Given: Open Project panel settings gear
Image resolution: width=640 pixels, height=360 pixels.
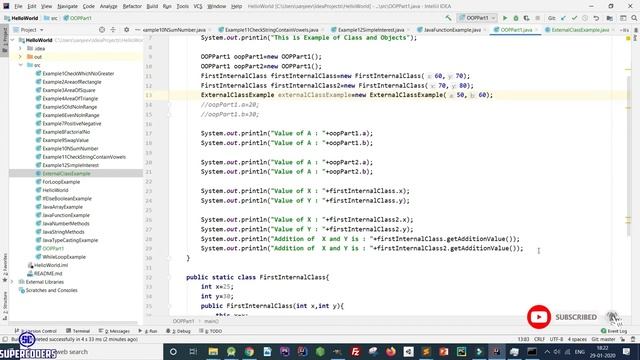Looking at the screenshot, I should tap(127, 30).
